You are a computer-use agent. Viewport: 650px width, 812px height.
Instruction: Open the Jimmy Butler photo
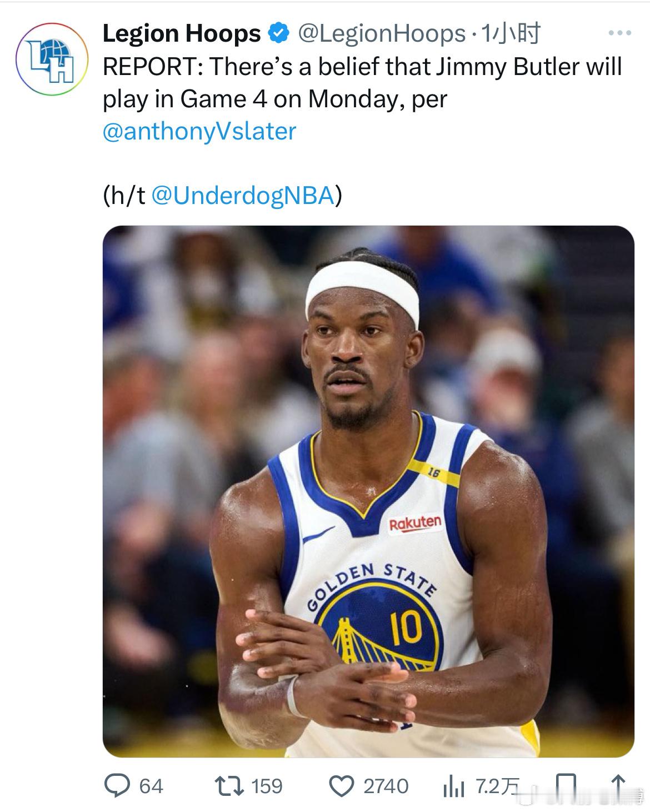[368, 491]
